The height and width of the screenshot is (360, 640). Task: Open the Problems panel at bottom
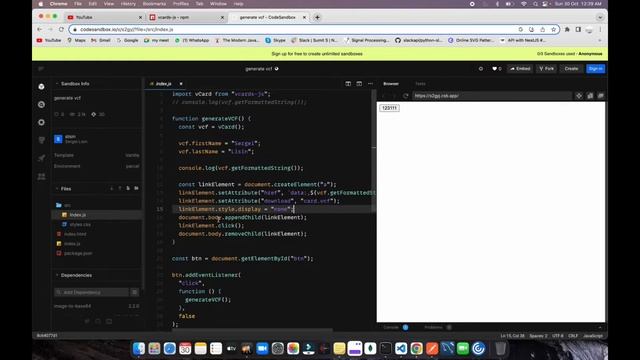point(433,327)
